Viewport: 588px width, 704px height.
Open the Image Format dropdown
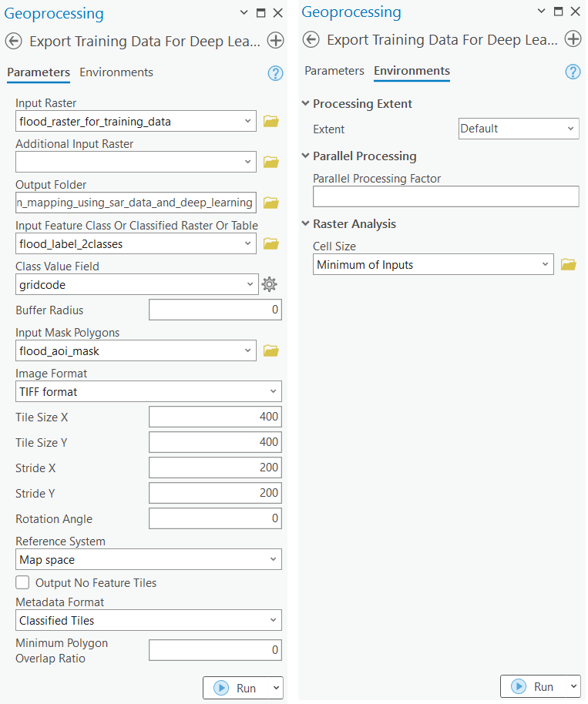(149, 391)
